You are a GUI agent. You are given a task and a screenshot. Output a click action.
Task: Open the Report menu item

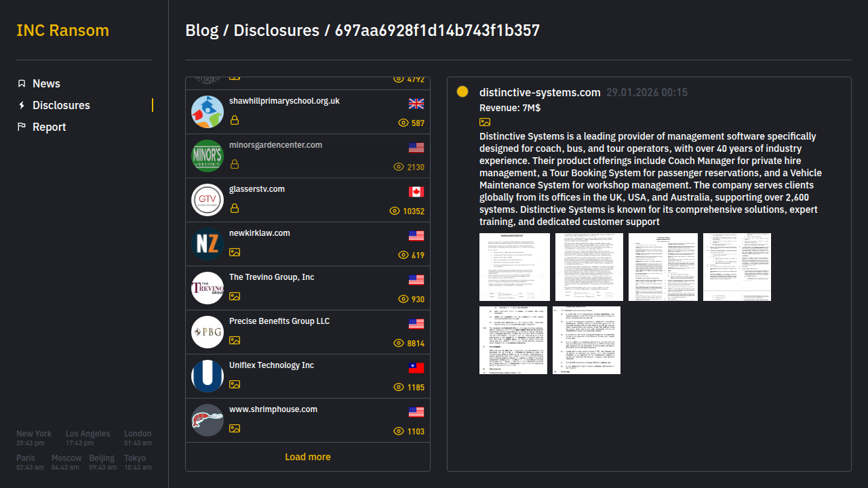click(49, 127)
